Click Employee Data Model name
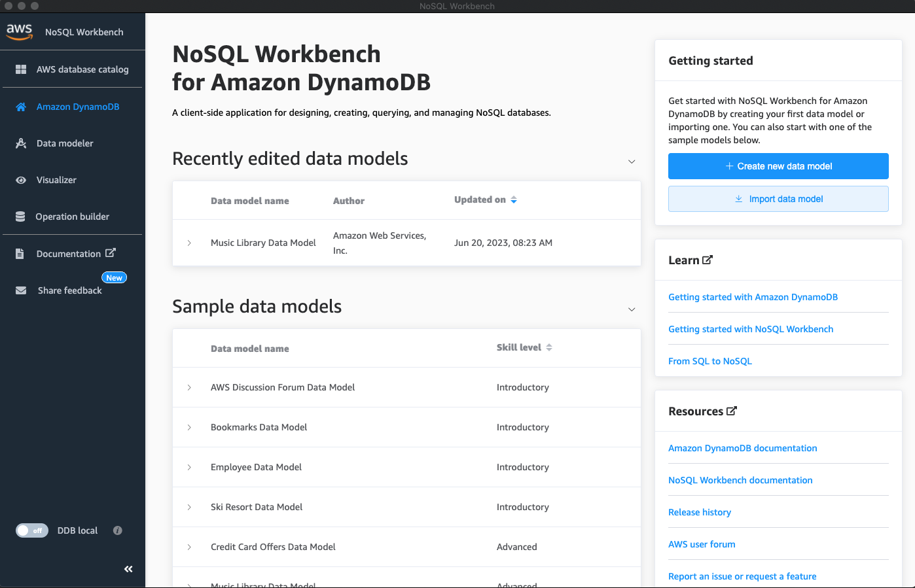Image resolution: width=915 pixels, height=588 pixels. tap(256, 467)
